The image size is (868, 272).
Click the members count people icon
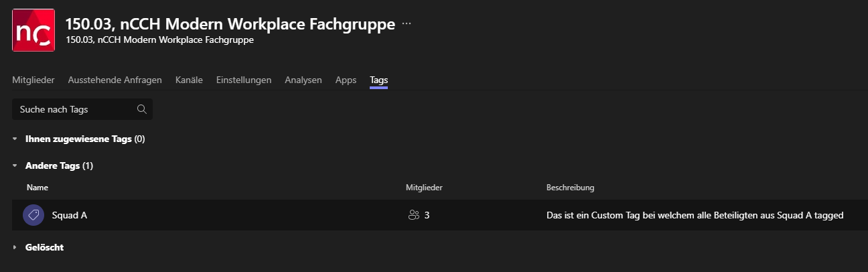click(x=413, y=215)
